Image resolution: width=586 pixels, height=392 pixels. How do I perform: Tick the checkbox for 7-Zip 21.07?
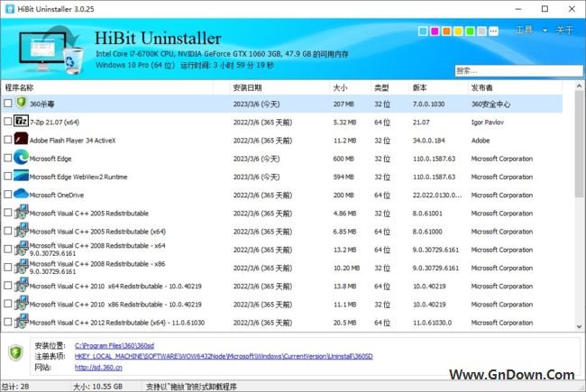[8, 122]
